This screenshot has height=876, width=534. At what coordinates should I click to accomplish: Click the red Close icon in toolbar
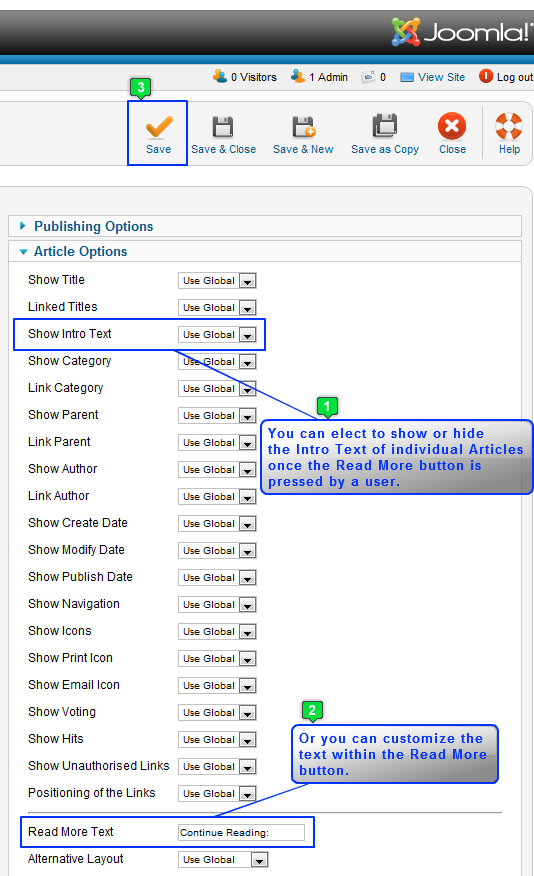pos(452,126)
